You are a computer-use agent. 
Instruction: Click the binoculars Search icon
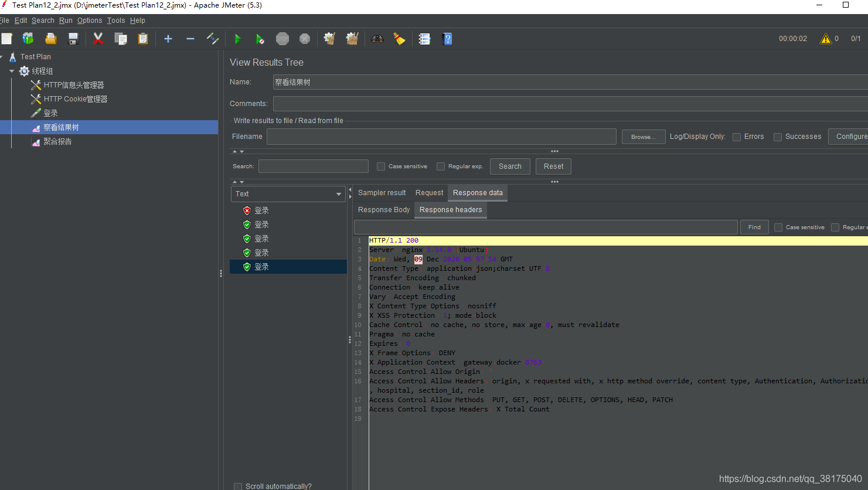(x=377, y=39)
